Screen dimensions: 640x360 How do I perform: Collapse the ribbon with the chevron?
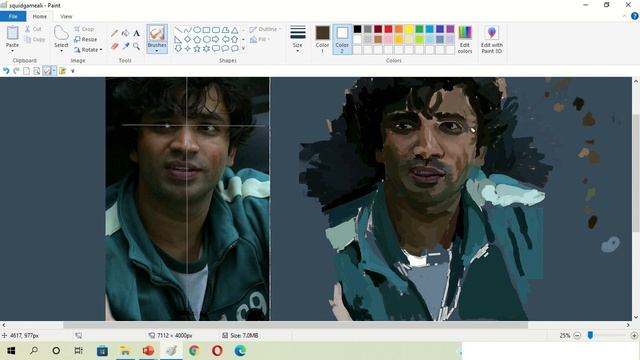pyautogui.click(x=624, y=16)
